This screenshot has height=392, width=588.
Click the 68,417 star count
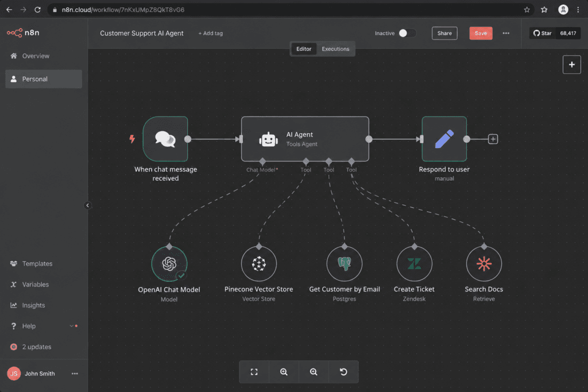568,33
